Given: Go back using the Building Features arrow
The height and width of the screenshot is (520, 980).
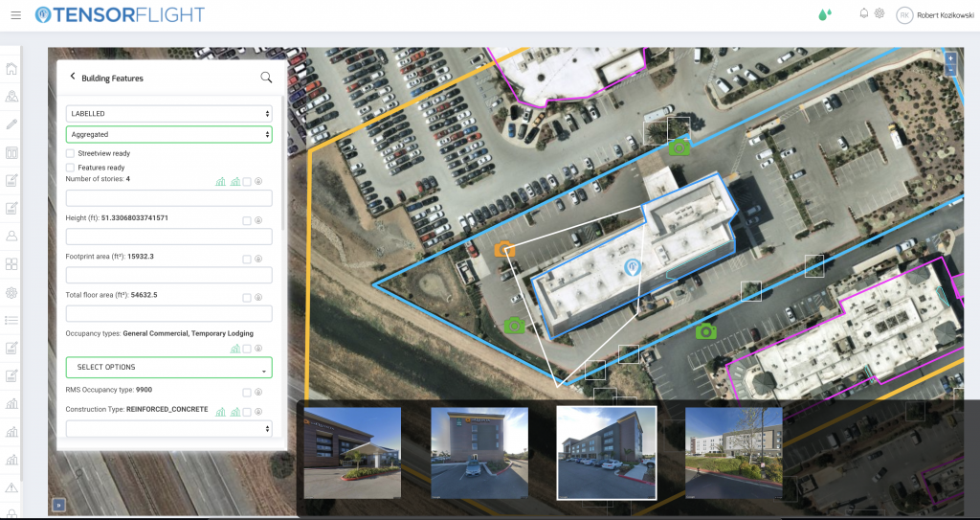Looking at the screenshot, I should pos(73,77).
